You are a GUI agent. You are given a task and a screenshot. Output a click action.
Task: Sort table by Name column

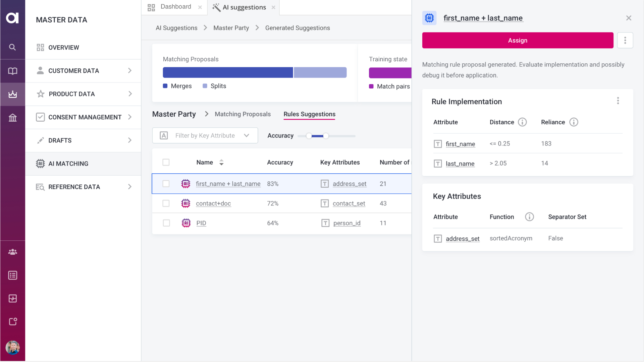[221, 162]
